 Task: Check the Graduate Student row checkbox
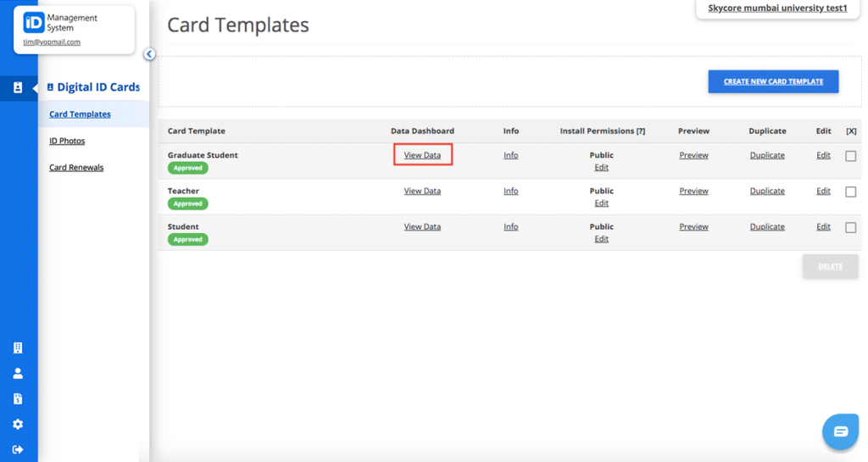(x=851, y=156)
